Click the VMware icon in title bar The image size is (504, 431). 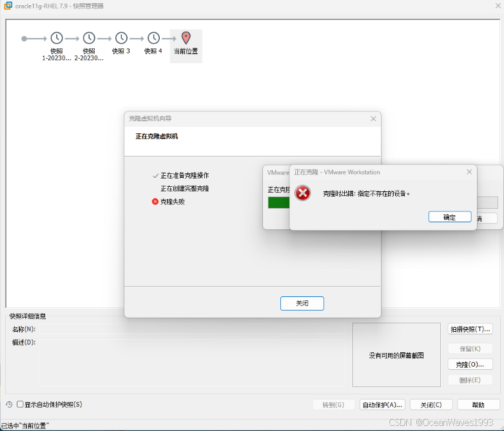coord(8,6)
